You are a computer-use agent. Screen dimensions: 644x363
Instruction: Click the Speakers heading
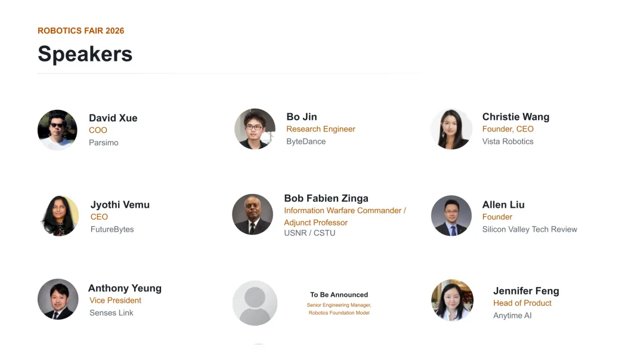click(x=85, y=54)
